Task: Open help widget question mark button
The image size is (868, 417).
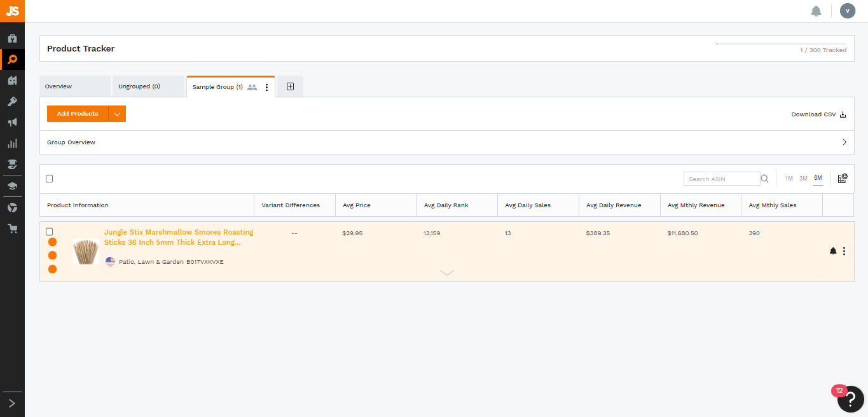Action: [x=851, y=399]
